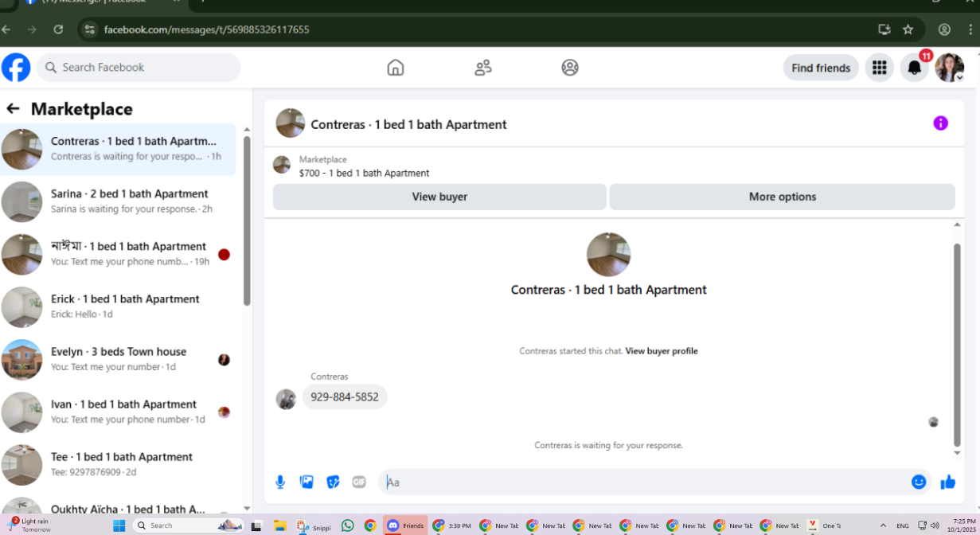Viewport: 980px width, 535px height.
Task: Open the Home feed icon
Action: 396,68
